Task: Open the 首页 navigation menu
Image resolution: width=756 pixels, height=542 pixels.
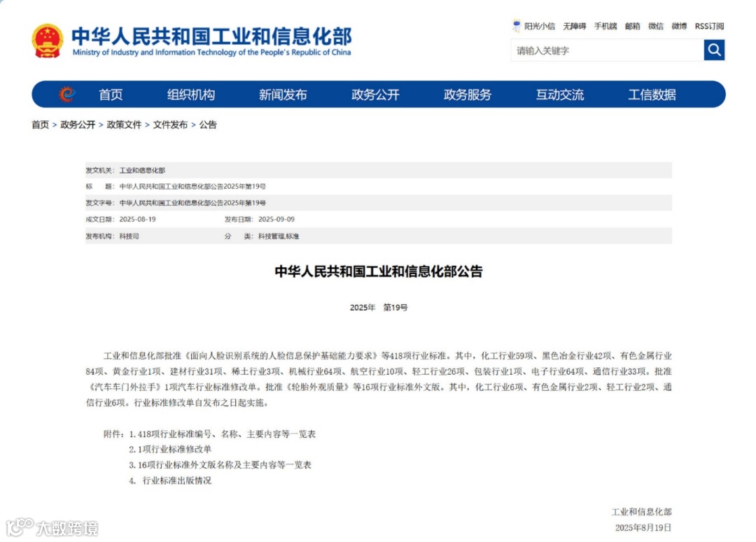Action: pos(111,94)
